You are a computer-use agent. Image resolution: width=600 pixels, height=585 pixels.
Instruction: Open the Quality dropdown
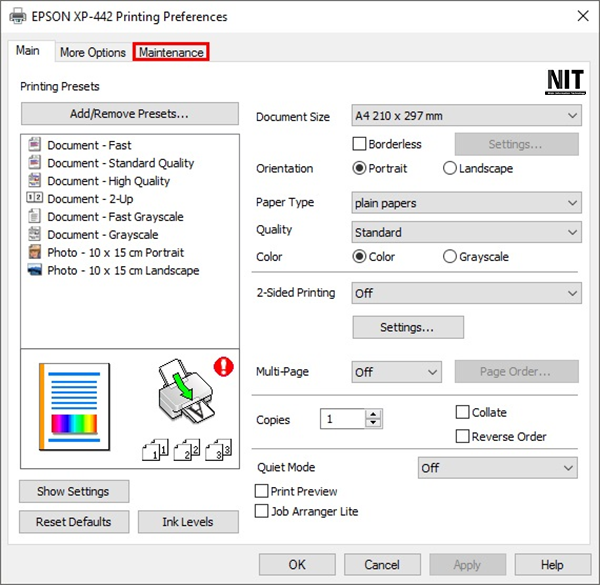point(466,232)
